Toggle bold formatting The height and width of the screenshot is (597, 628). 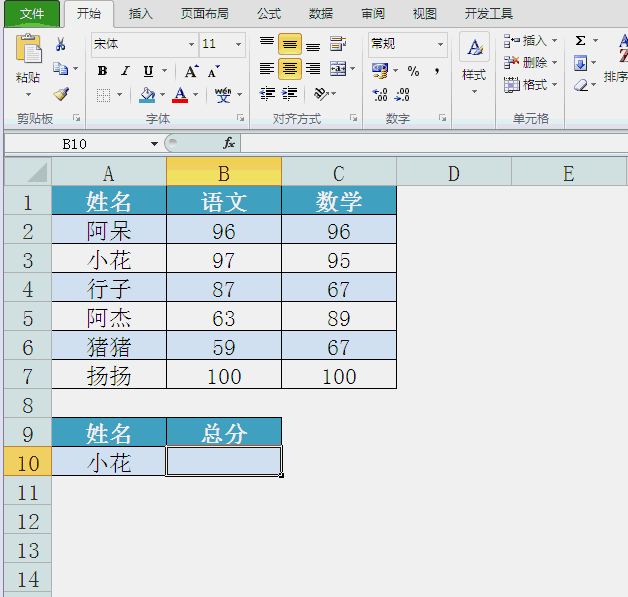[103, 71]
